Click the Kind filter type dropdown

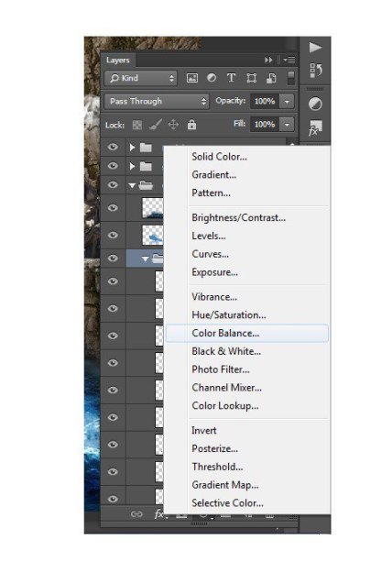[141, 78]
